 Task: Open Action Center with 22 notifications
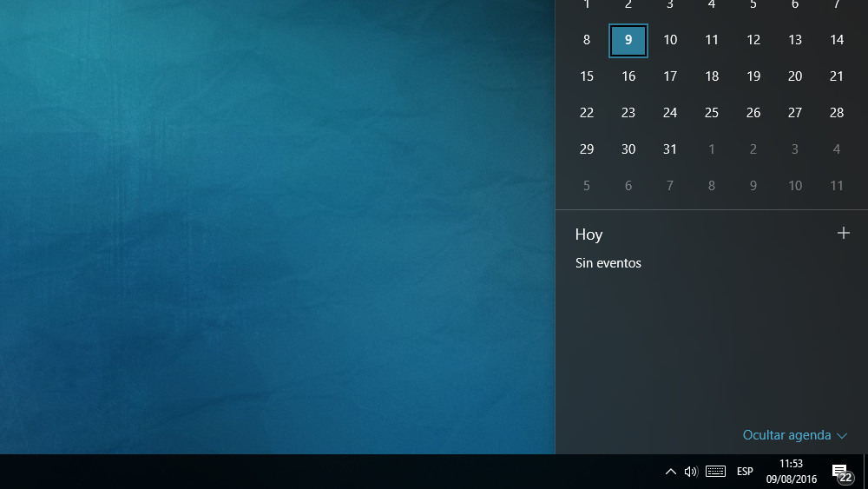[x=843, y=473]
